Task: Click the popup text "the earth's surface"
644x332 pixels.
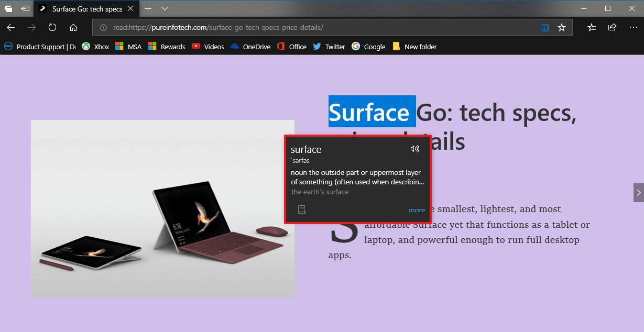Action: click(320, 192)
